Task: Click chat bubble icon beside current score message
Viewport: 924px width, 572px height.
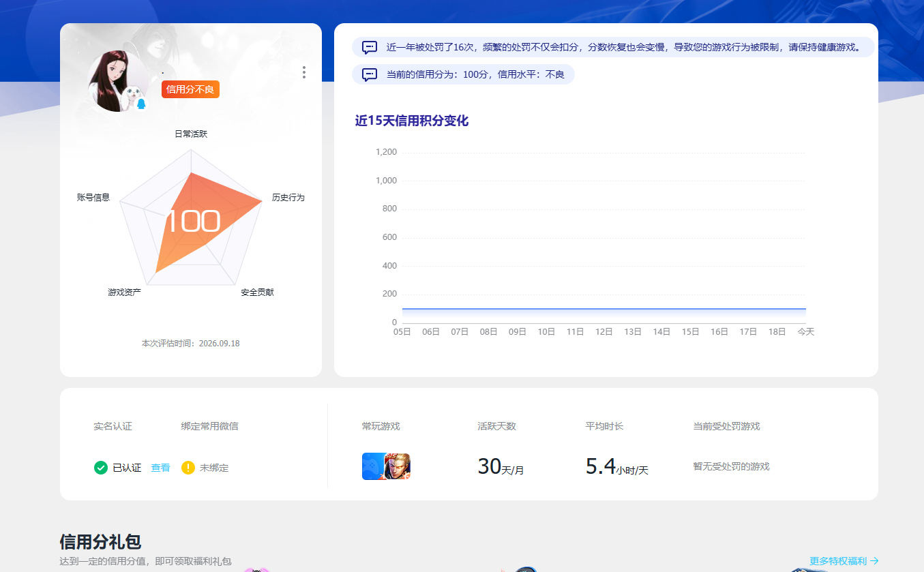Action: click(370, 74)
